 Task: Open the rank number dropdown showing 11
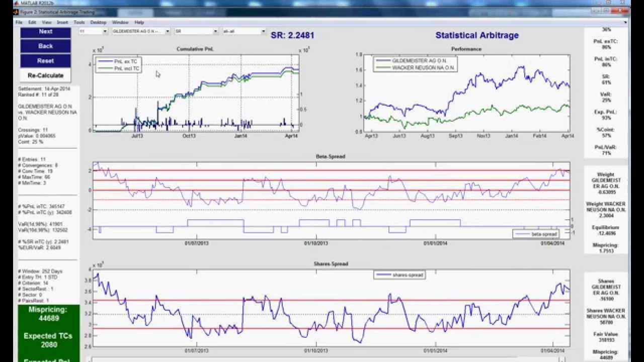pyautogui.click(x=93, y=31)
